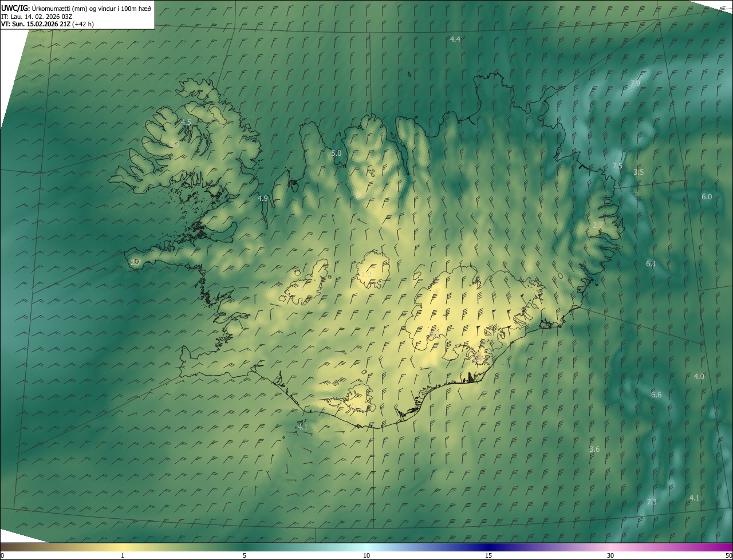Click the "4.9" value in the northwest bay
The image size is (733, 560).
pos(263,199)
